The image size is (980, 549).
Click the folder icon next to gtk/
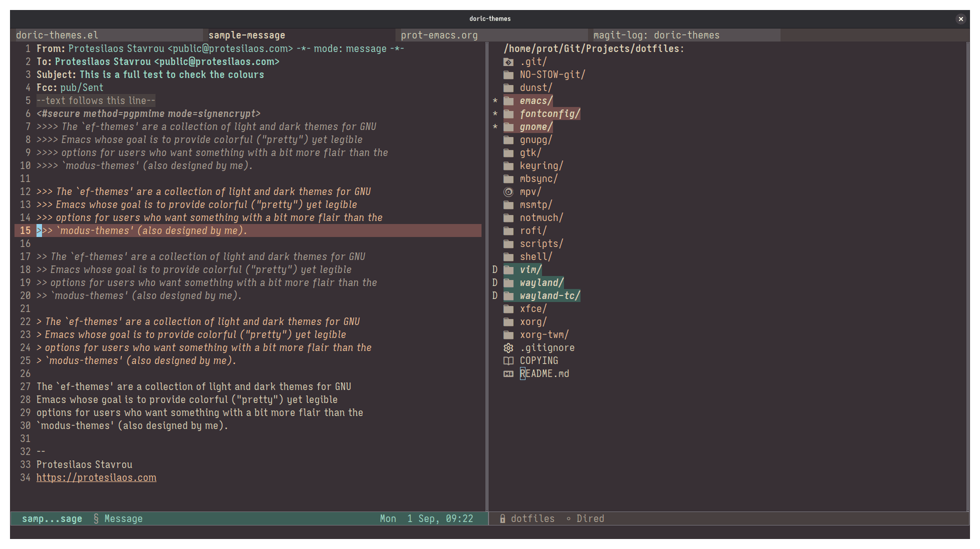[x=508, y=153]
